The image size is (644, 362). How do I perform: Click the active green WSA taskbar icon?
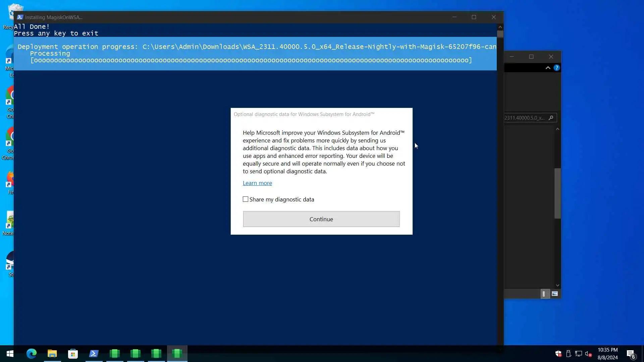[177, 354]
